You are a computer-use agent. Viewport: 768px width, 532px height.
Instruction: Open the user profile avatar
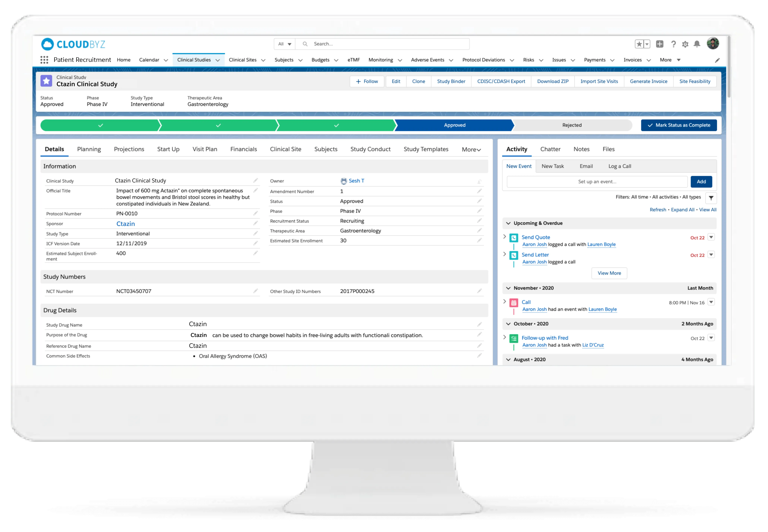point(713,43)
